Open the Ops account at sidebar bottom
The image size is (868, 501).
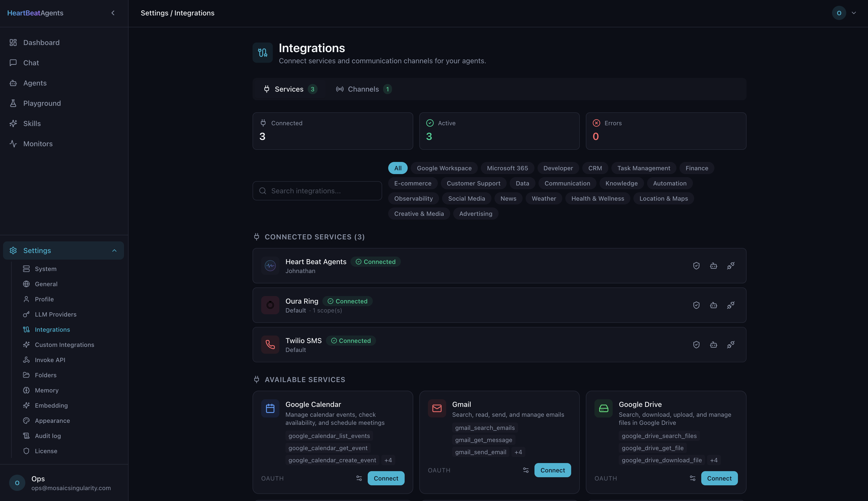(x=64, y=483)
